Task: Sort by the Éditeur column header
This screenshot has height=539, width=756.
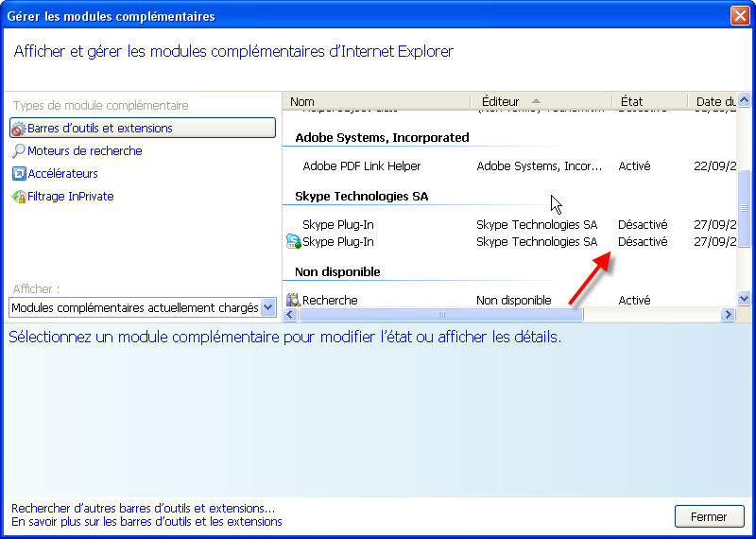Action: point(541,101)
